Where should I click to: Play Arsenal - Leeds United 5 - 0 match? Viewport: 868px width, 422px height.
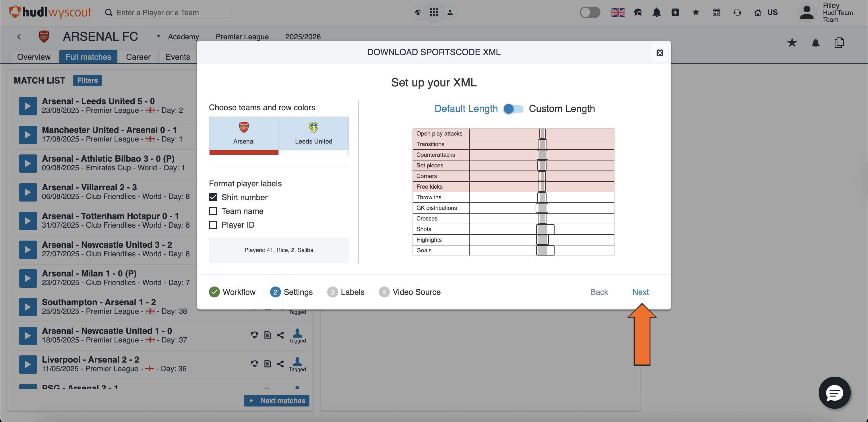pos(28,106)
